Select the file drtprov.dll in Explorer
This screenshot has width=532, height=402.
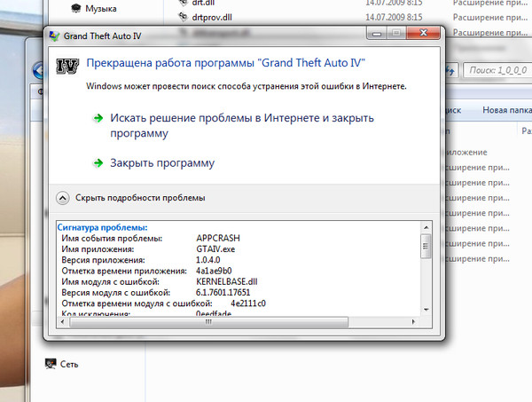click(212, 18)
